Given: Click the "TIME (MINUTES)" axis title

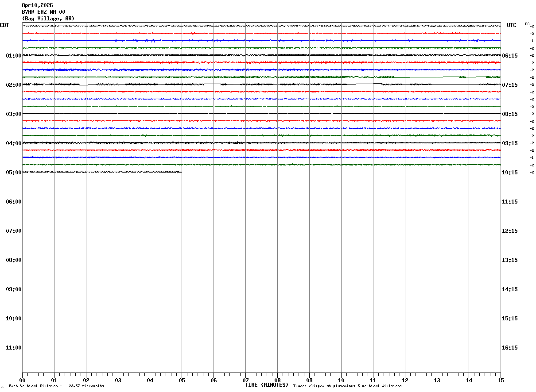Looking at the screenshot, I should 267,385.
